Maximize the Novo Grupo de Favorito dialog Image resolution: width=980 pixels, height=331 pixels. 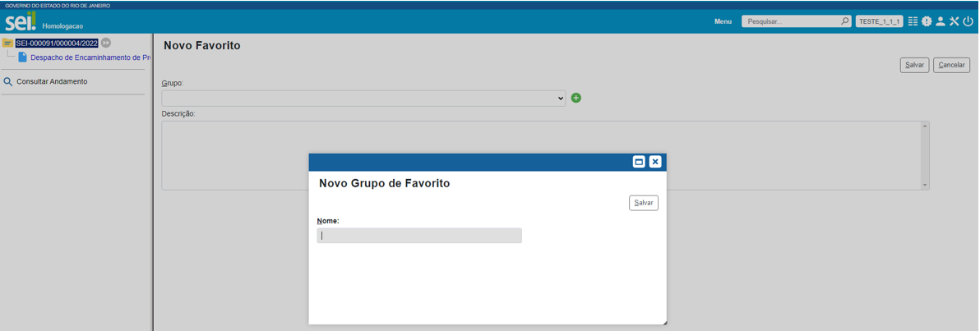click(639, 162)
